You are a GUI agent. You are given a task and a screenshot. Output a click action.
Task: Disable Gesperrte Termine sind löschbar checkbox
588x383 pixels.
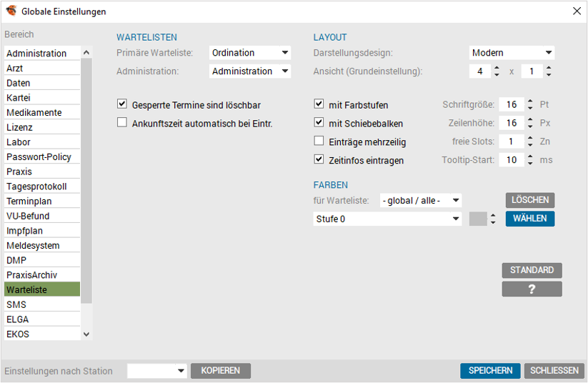pyautogui.click(x=122, y=104)
